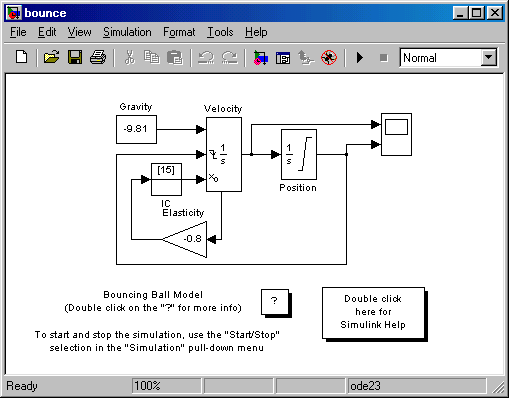
Task: Open the View menu
Action: pos(79,32)
